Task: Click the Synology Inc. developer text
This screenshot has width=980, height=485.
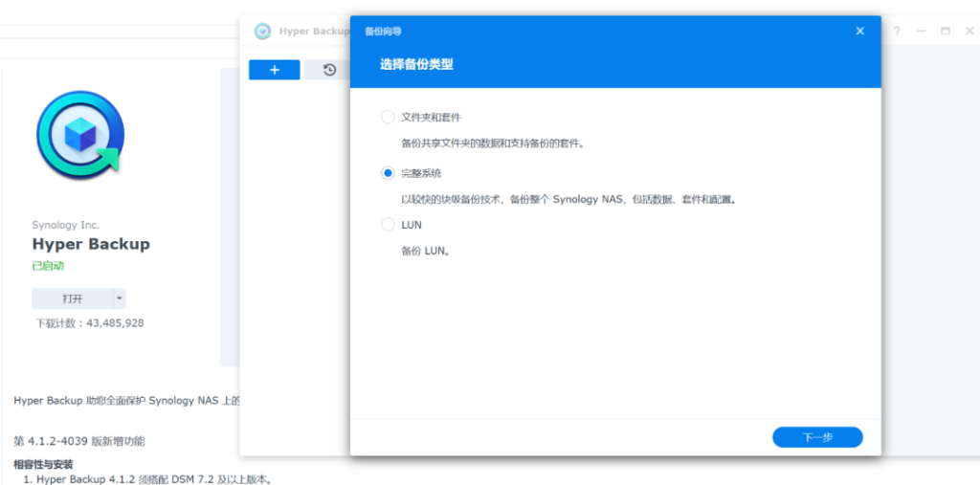Action: 66,225
